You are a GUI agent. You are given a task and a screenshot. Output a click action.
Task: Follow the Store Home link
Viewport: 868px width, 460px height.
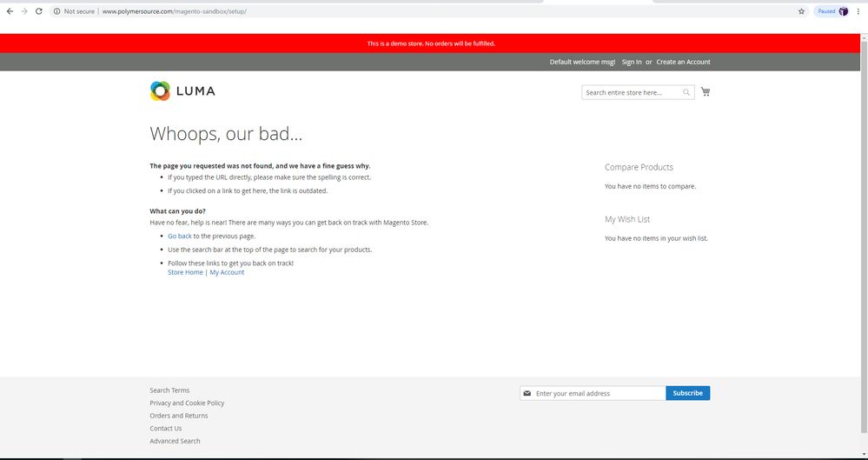185,272
